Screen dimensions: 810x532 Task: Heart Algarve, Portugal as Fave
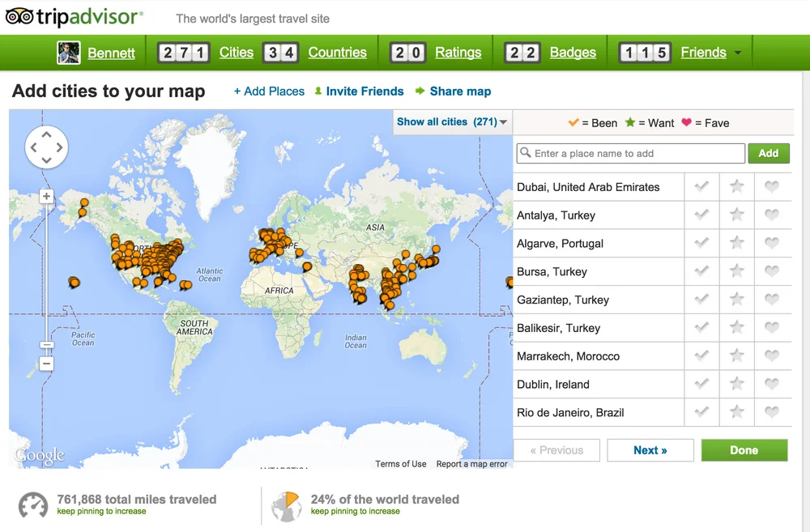(x=772, y=243)
